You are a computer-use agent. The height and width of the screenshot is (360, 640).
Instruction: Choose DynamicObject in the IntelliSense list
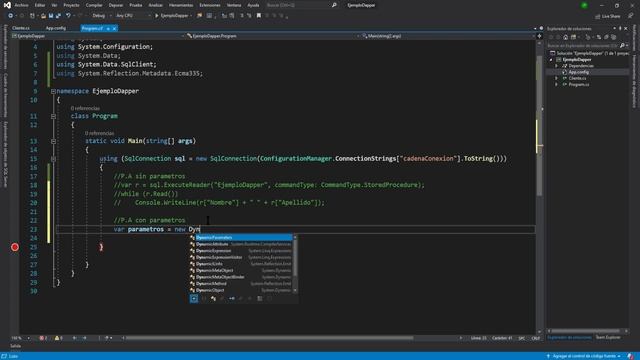[x=241, y=290]
